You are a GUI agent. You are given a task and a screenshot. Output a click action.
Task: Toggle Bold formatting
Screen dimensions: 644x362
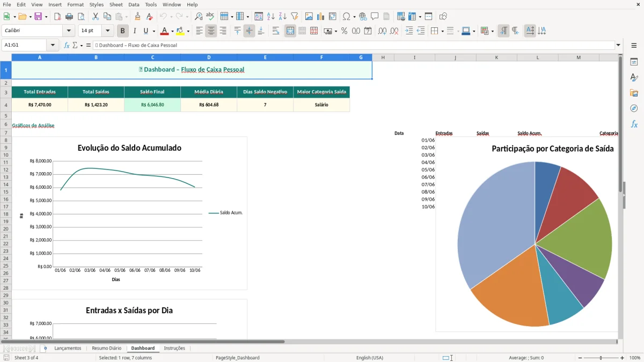point(123,31)
